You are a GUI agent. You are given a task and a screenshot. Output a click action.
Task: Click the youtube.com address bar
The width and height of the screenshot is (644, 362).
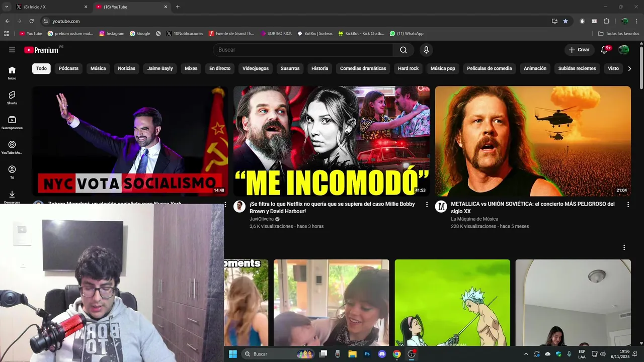tap(297, 21)
